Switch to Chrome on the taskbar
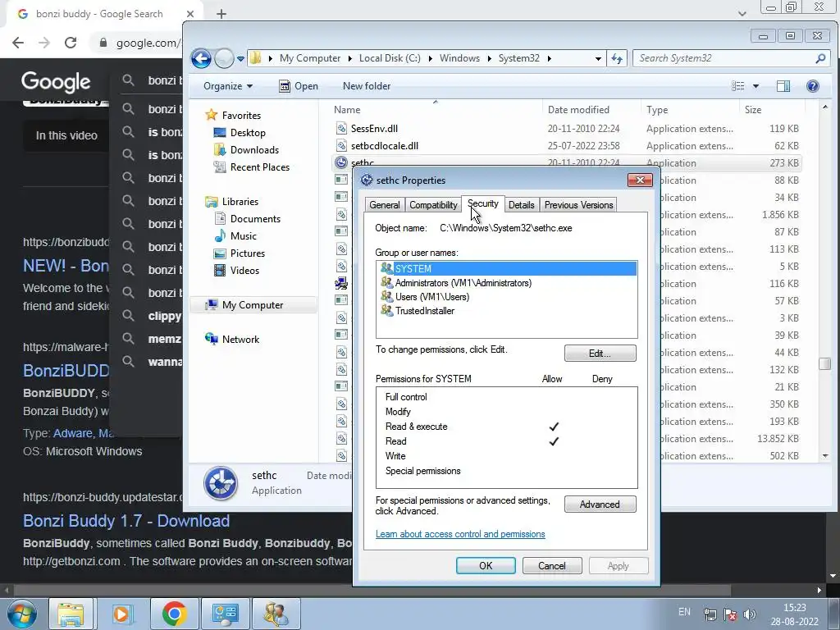840x630 pixels. [x=174, y=614]
